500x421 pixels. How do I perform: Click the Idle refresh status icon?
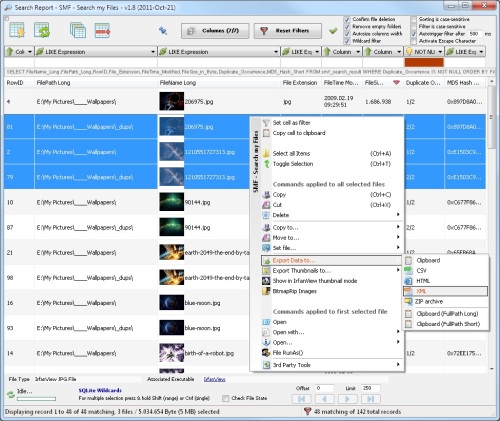(x=11, y=394)
